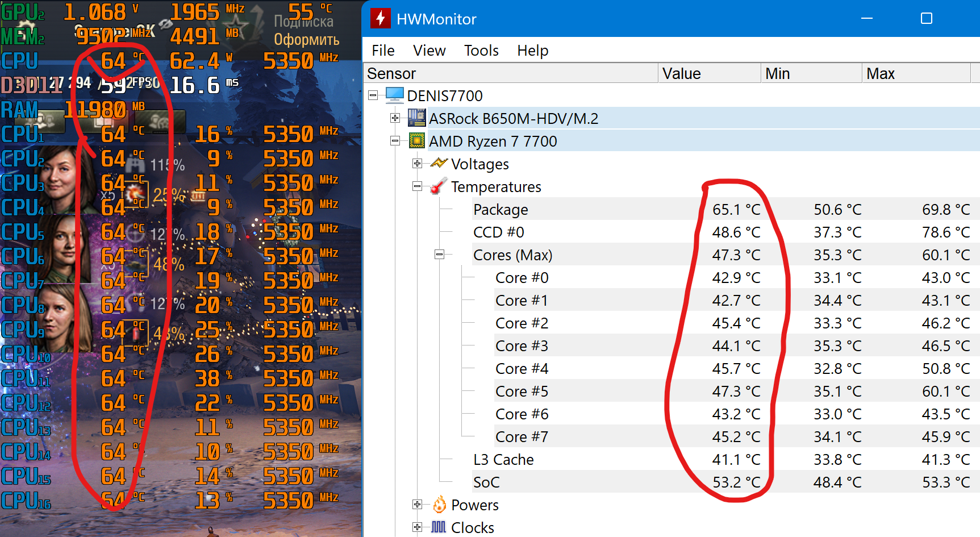This screenshot has height=537, width=980.
Task: Click the Package min value 50.6 °C
Action: coord(837,209)
